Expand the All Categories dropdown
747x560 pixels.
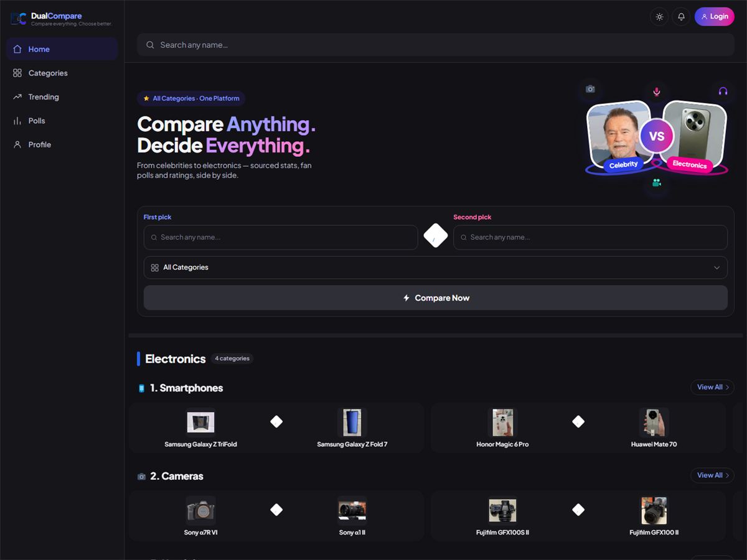[436, 268]
